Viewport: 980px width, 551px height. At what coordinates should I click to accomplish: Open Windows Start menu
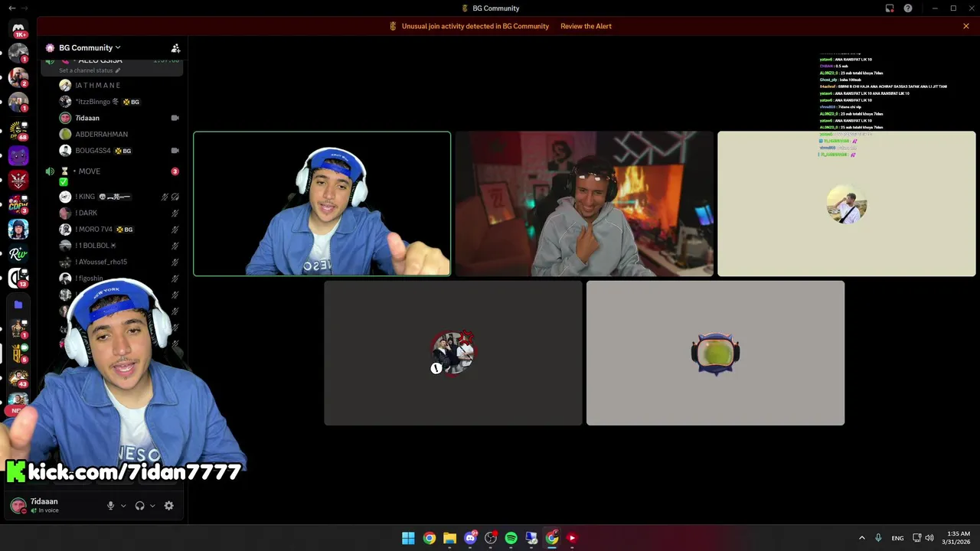408,538
